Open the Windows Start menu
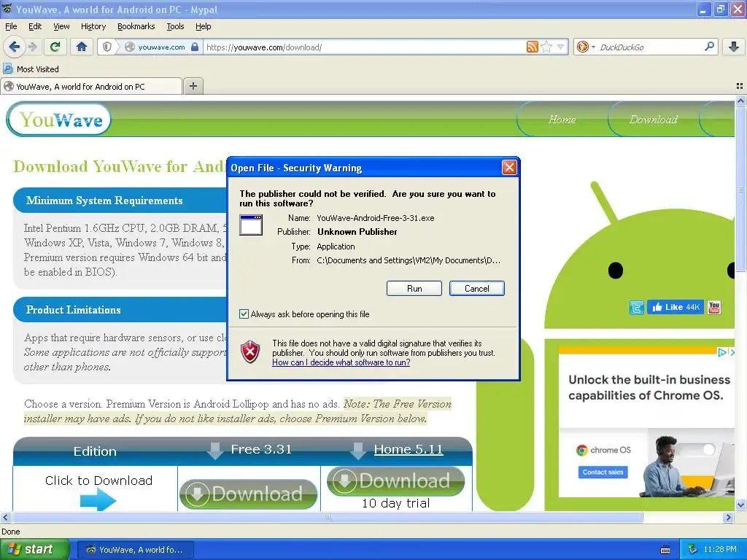This screenshot has height=560, width=747. coord(34,550)
